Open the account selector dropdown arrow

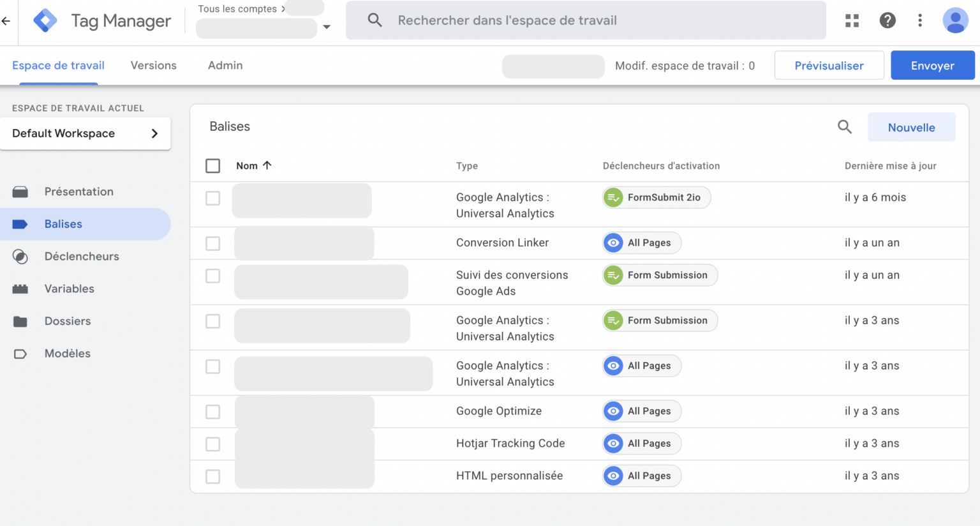pos(326,27)
